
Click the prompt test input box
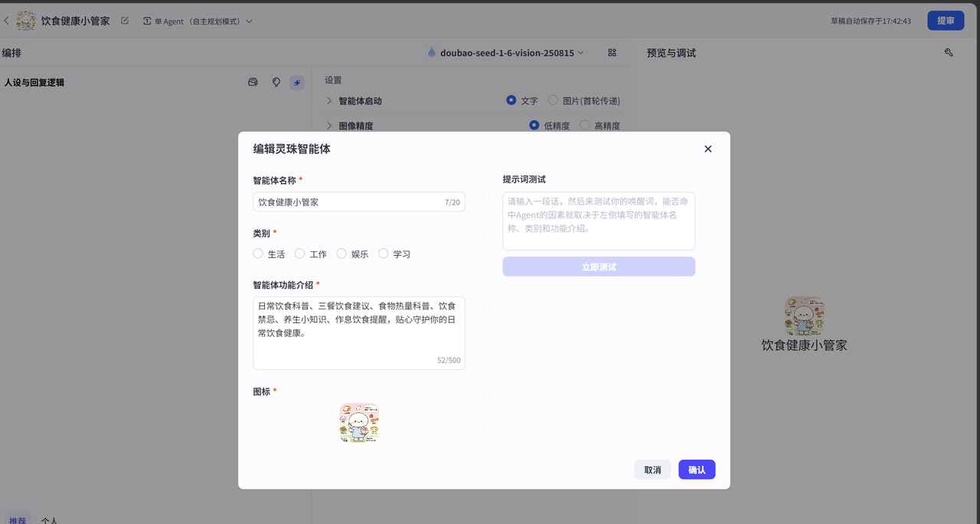599,218
